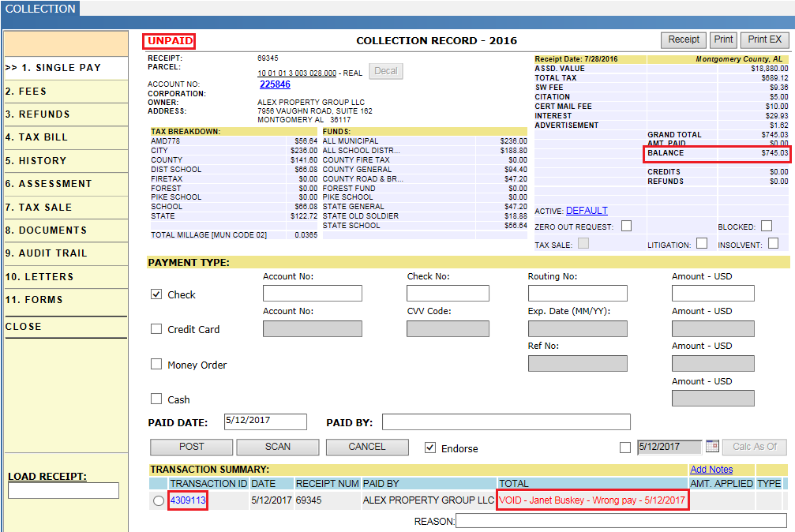Show the Documents section
795x532 pixels.
coord(66,230)
